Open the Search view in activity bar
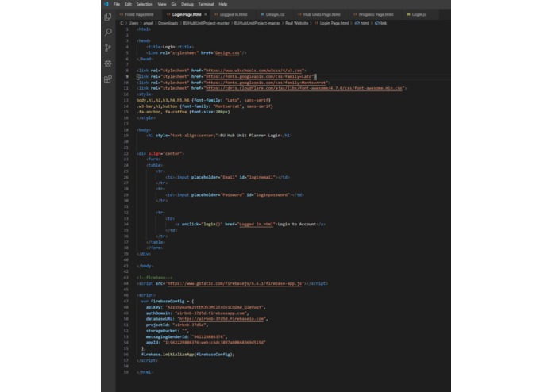 click(x=108, y=32)
